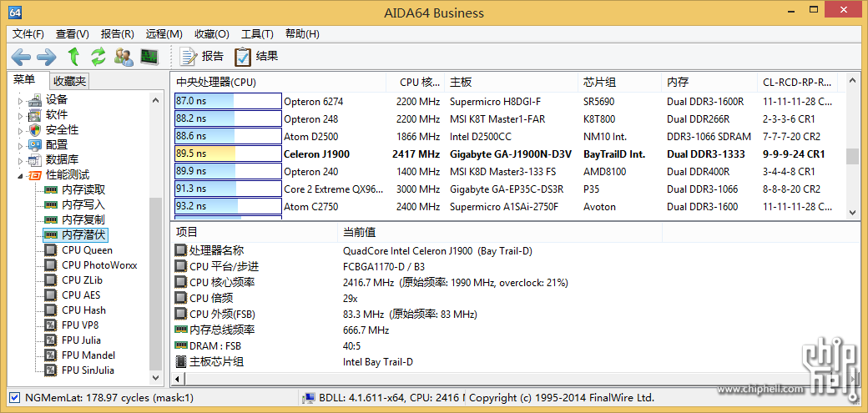Open the CPU ZLib benchmark
The image size is (868, 413).
[82, 280]
